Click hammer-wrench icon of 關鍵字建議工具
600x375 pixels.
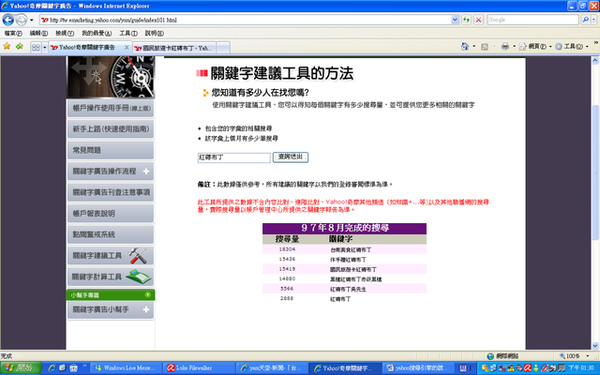[x=137, y=256]
